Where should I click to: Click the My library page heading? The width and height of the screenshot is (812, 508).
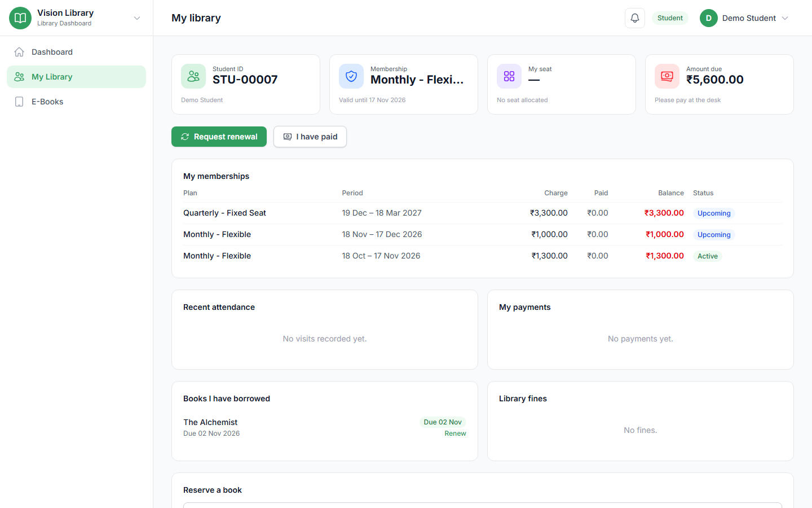[x=196, y=18]
